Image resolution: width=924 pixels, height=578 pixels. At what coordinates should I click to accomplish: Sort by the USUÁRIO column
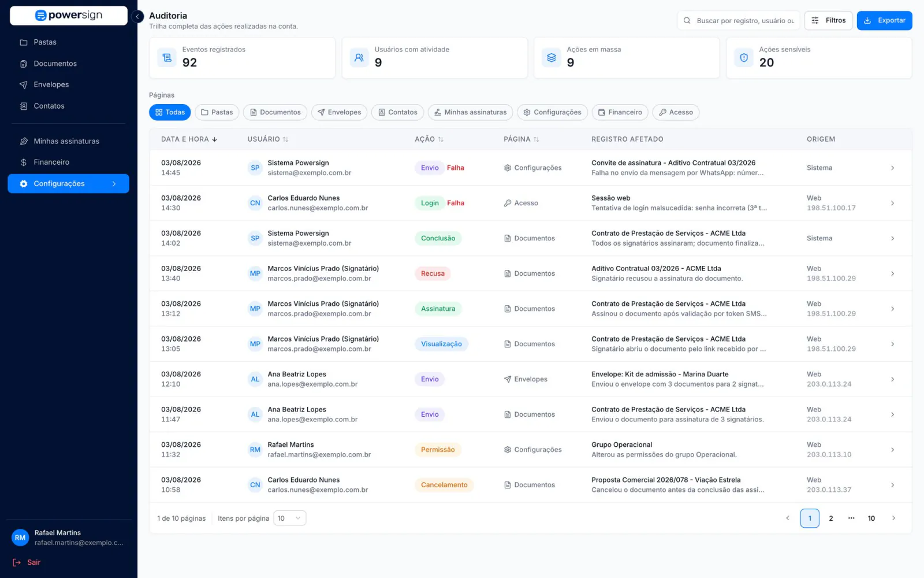[267, 139]
